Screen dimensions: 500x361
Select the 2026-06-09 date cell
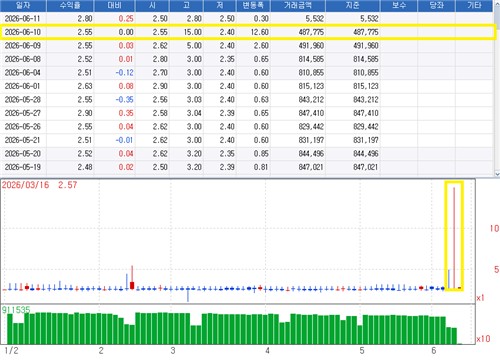pyautogui.click(x=23, y=45)
